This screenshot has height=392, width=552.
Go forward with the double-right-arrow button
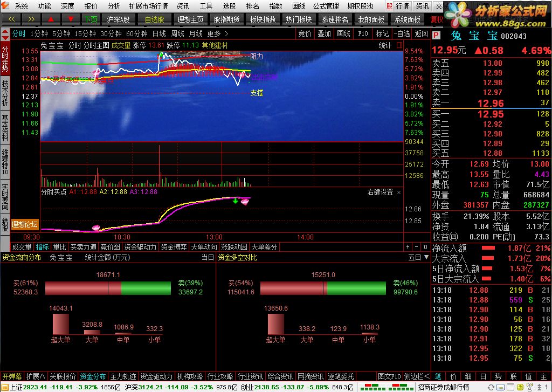click(31, 19)
